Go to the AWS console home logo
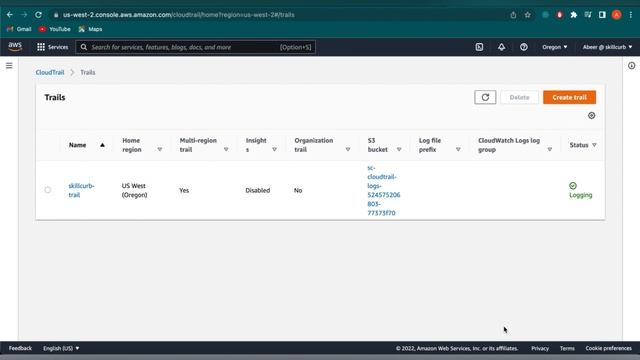Screen dimensions: 640x360 pos(15,47)
